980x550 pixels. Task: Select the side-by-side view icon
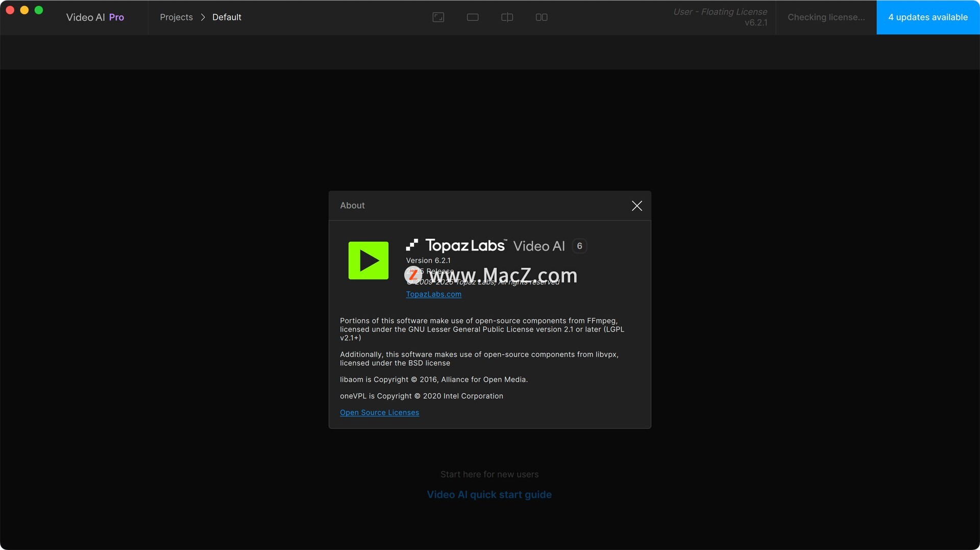pyautogui.click(x=542, y=17)
